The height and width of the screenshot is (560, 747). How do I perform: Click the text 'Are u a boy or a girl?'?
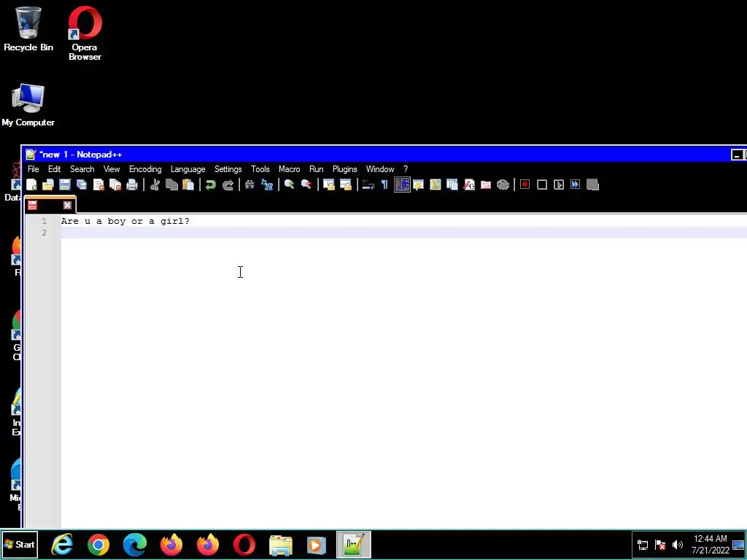pyautogui.click(x=125, y=222)
